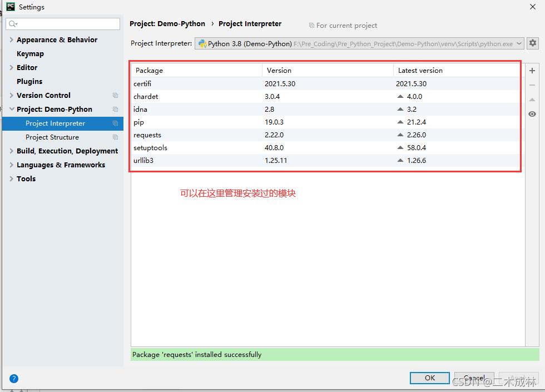Click upgrade arrow next to urllib3 1.26.6

[x=400, y=160]
